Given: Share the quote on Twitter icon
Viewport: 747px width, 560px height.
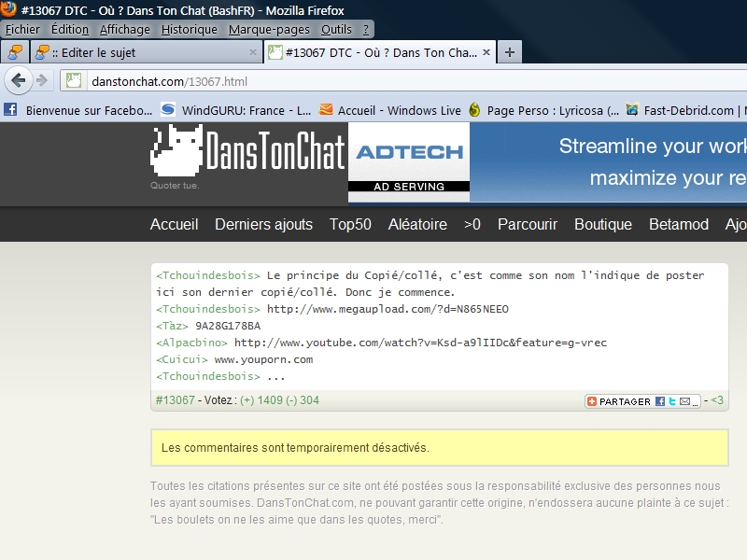Looking at the screenshot, I should tap(672, 401).
